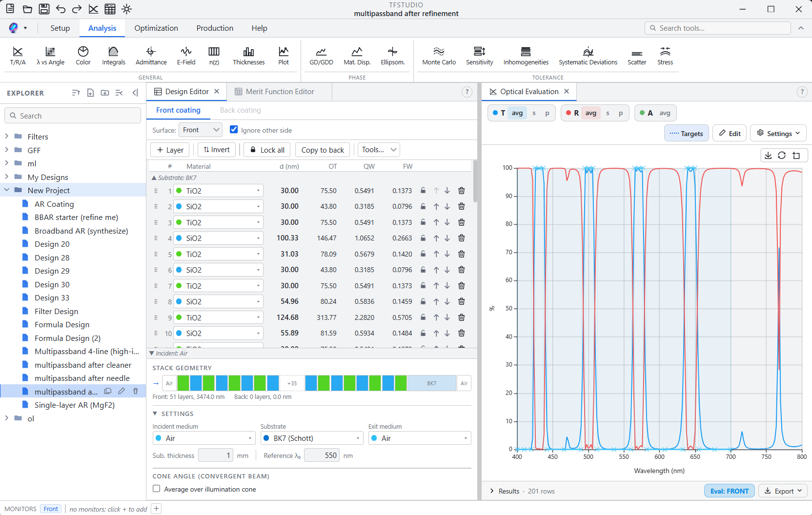Toggle the Targets overlay on chart
This screenshot has height=515, width=812.
[686, 133]
